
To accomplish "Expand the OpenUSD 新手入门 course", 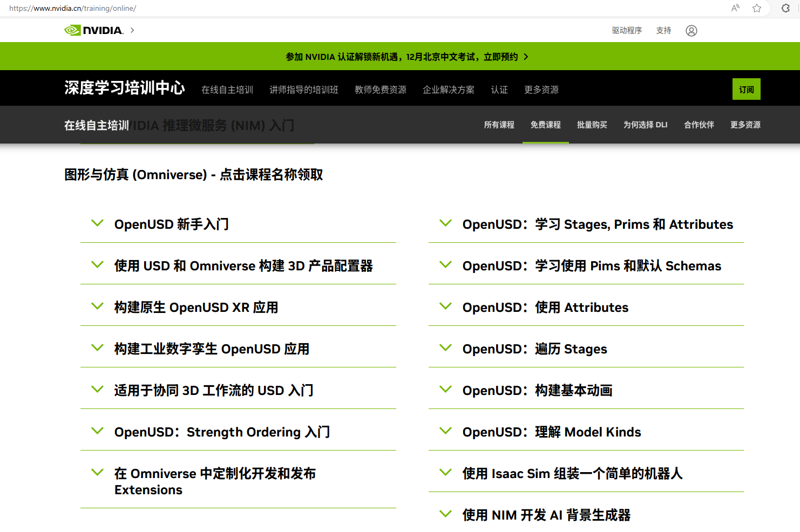I will [97, 223].
